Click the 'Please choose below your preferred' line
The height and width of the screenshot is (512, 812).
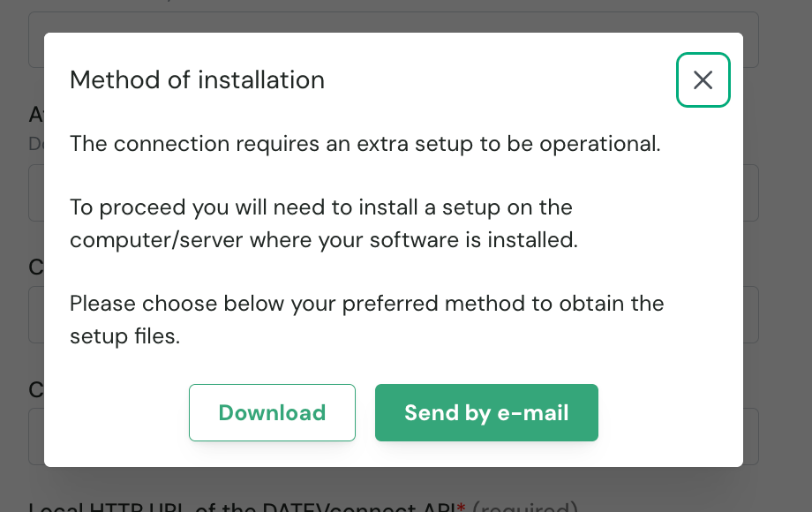(366, 304)
